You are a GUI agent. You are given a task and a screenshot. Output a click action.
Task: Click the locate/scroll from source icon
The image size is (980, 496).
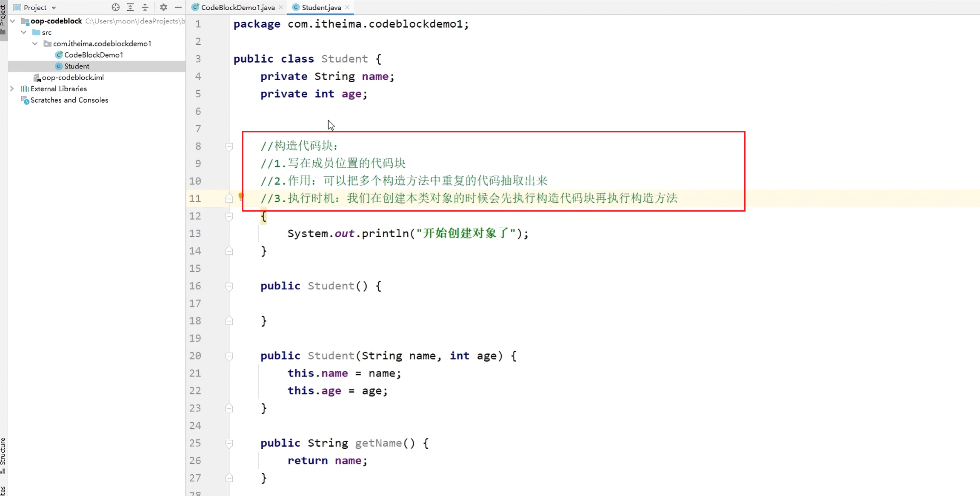point(115,7)
